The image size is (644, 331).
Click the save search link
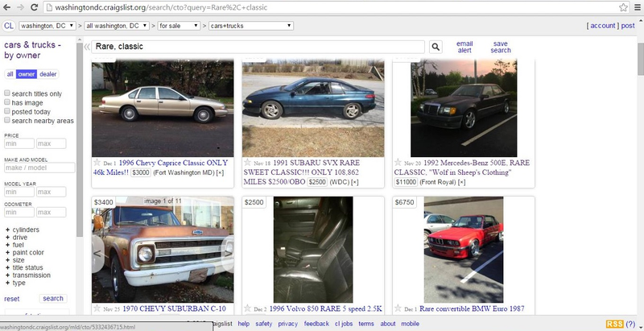[x=500, y=47]
